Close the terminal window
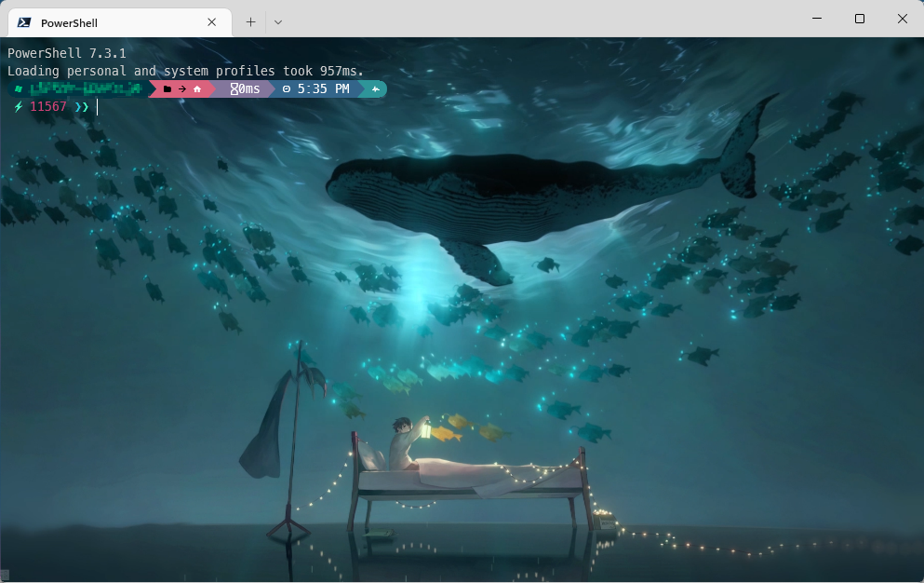The width and height of the screenshot is (924, 583). click(x=903, y=19)
